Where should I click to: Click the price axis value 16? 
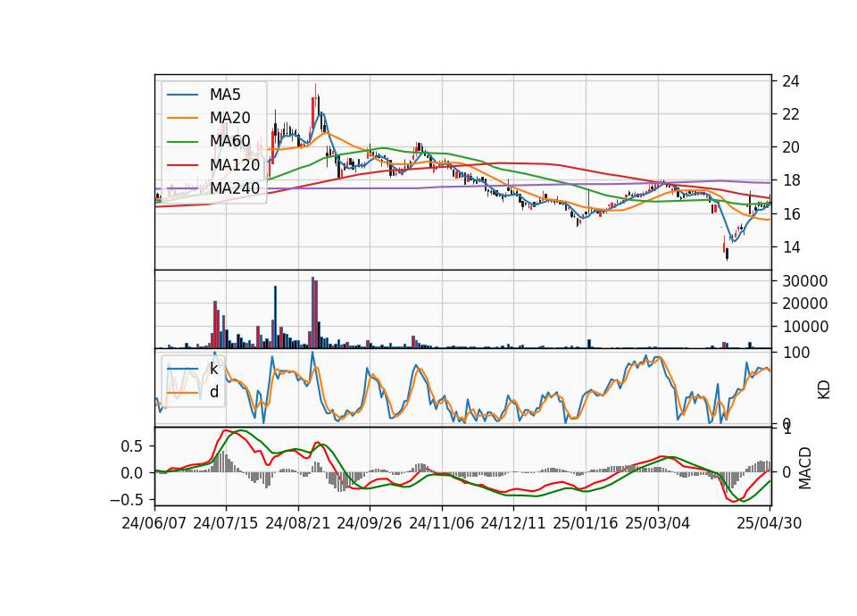click(x=790, y=213)
